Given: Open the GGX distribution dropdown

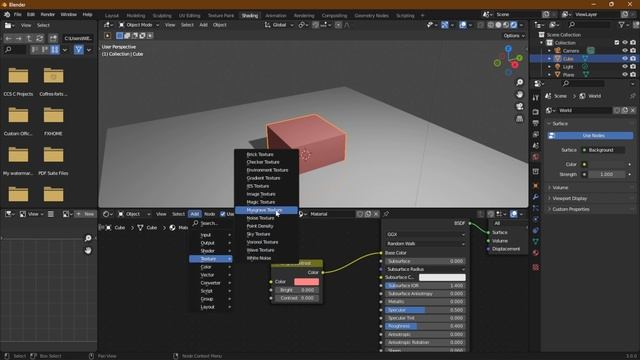Looking at the screenshot, I should pyautogui.click(x=425, y=234).
